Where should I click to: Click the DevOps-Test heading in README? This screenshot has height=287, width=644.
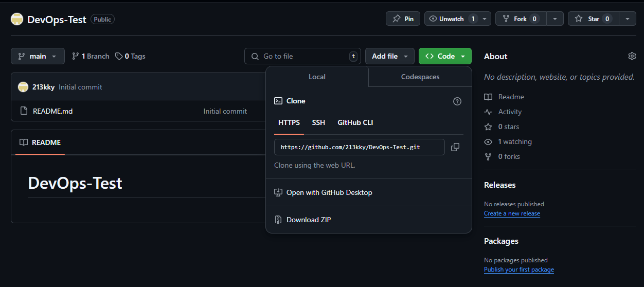pyautogui.click(x=75, y=183)
